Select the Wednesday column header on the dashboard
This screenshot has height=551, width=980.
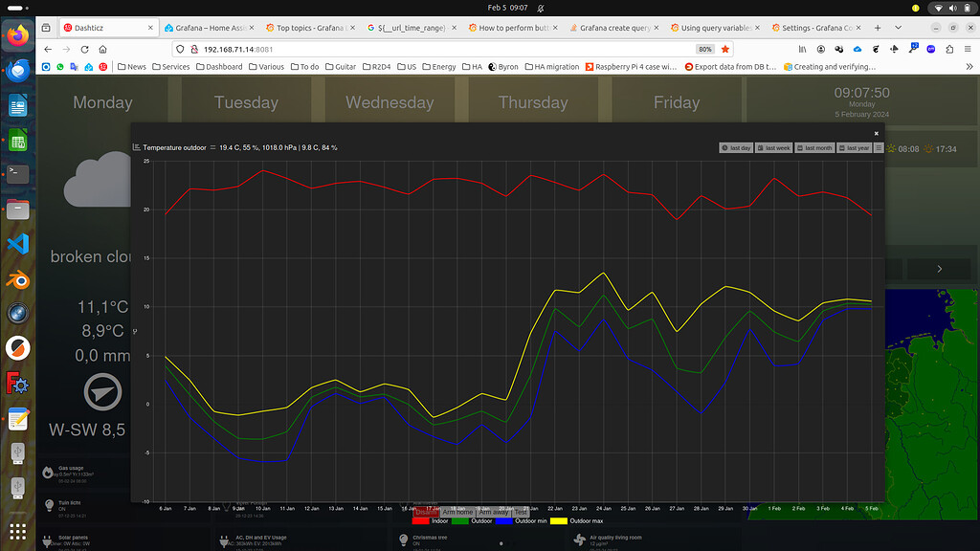click(390, 102)
